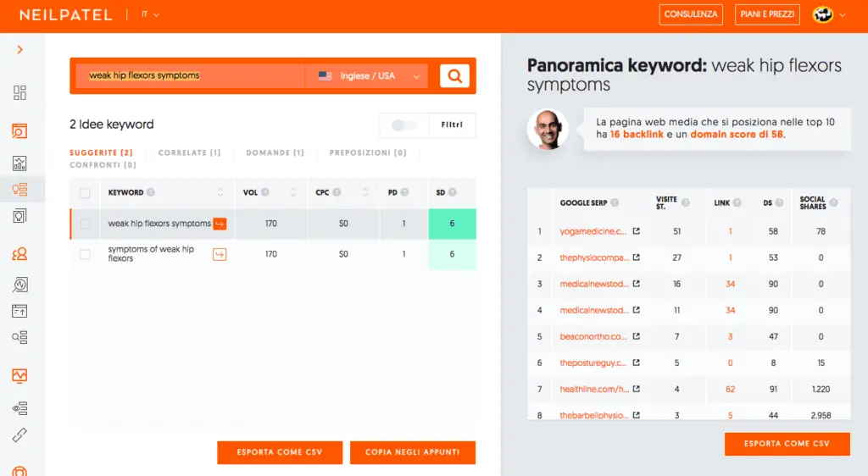868x476 pixels.
Task: Click the magnifier list sidebar icon
Action: 19,337
